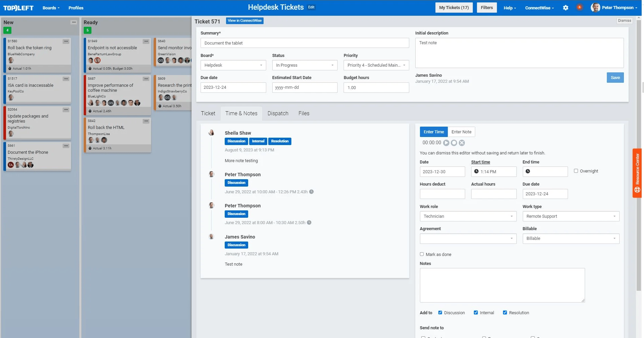Image resolution: width=644 pixels, height=338 pixels.
Task: Expand the Work role dropdown (Technician)
Action: click(468, 216)
